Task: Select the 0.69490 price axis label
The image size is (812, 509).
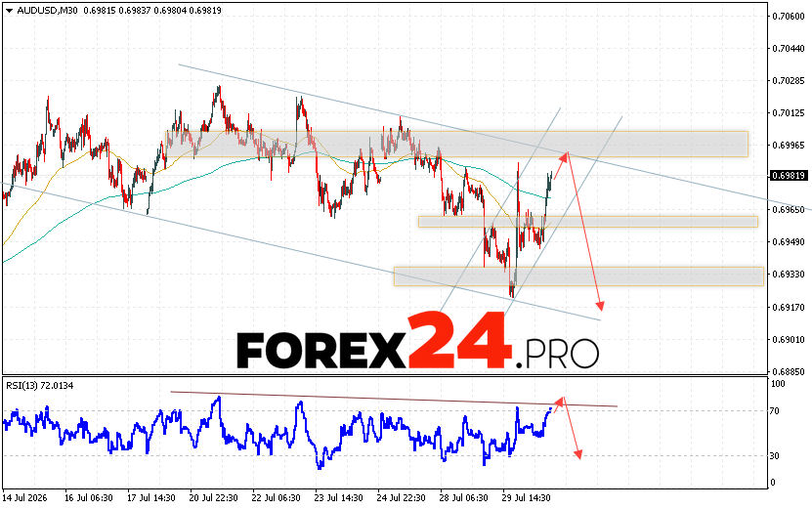Action: [x=789, y=242]
